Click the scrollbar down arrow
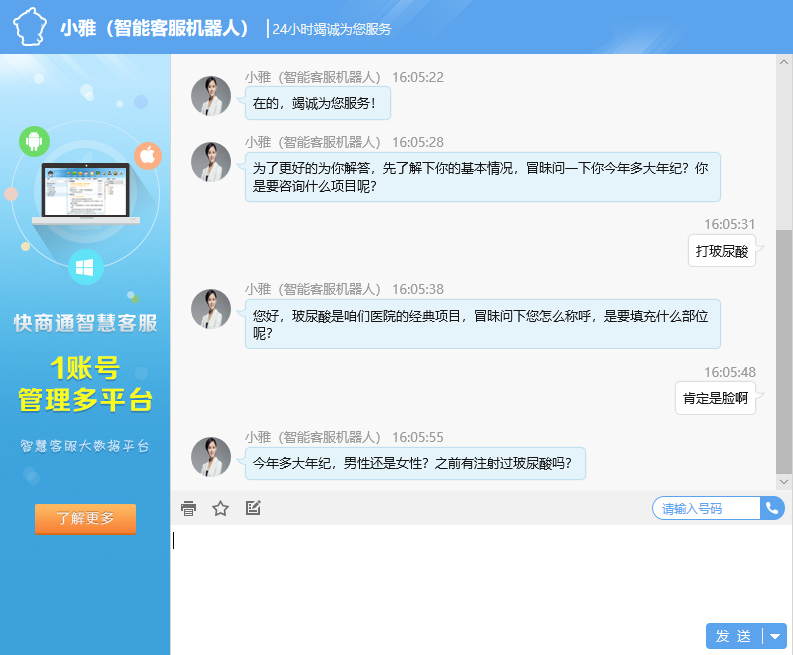The height and width of the screenshot is (655, 793). coord(784,483)
